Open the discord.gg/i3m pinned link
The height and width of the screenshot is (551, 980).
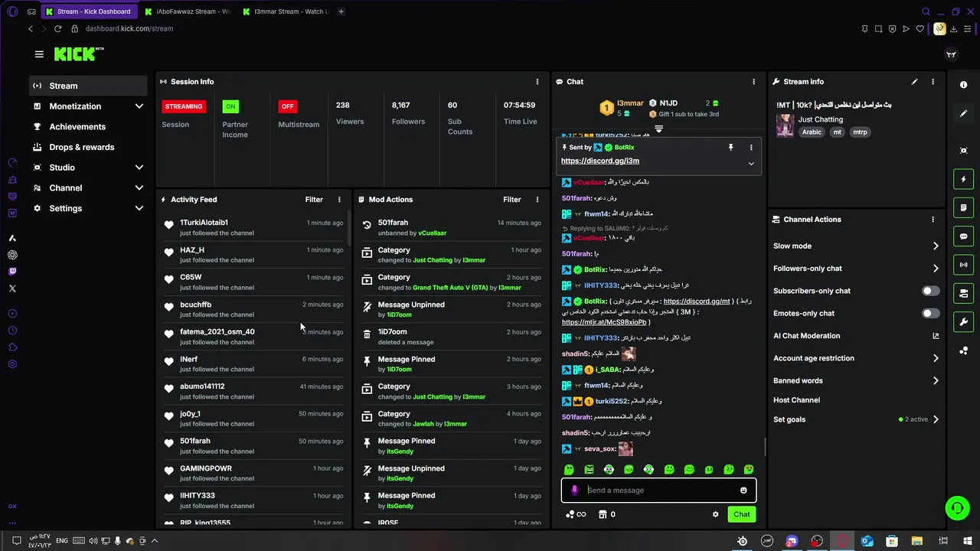point(600,161)
